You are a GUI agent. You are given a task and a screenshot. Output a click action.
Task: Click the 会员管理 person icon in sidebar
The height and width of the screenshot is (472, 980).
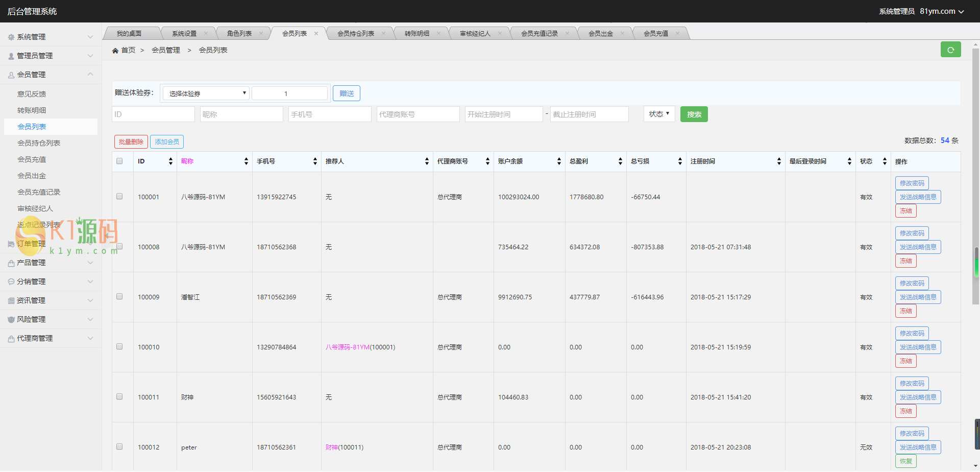point(11,75)
